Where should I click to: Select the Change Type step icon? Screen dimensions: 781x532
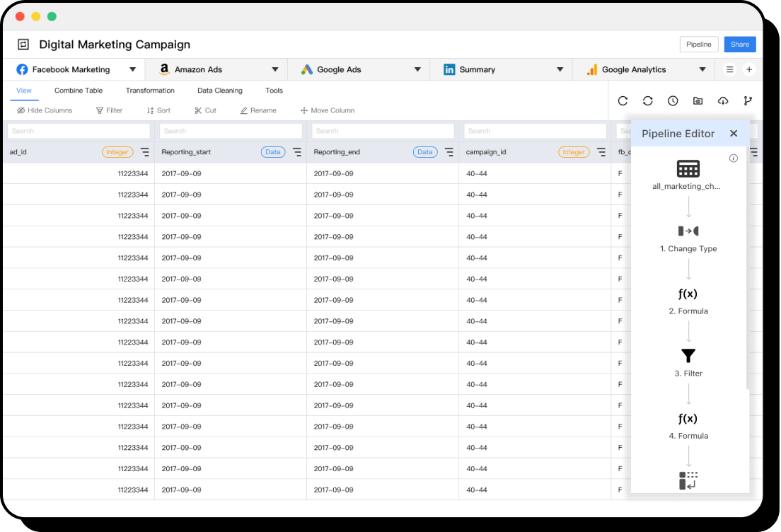(688, 231)
